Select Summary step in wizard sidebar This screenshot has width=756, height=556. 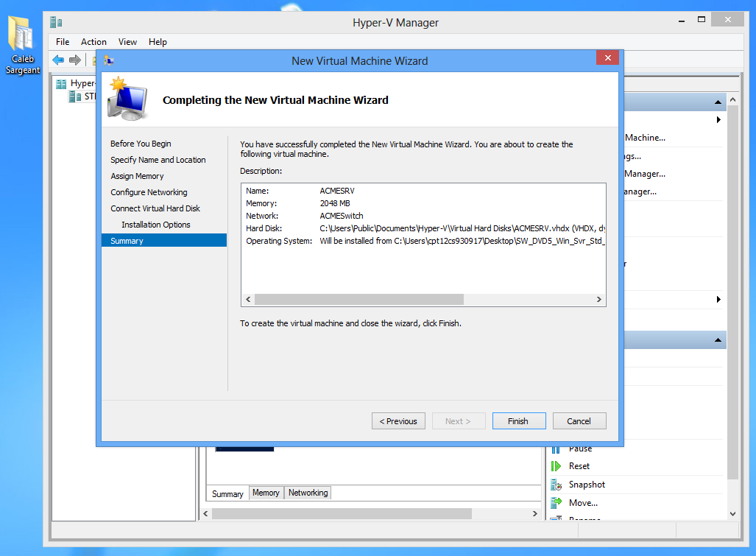[164, 241]
